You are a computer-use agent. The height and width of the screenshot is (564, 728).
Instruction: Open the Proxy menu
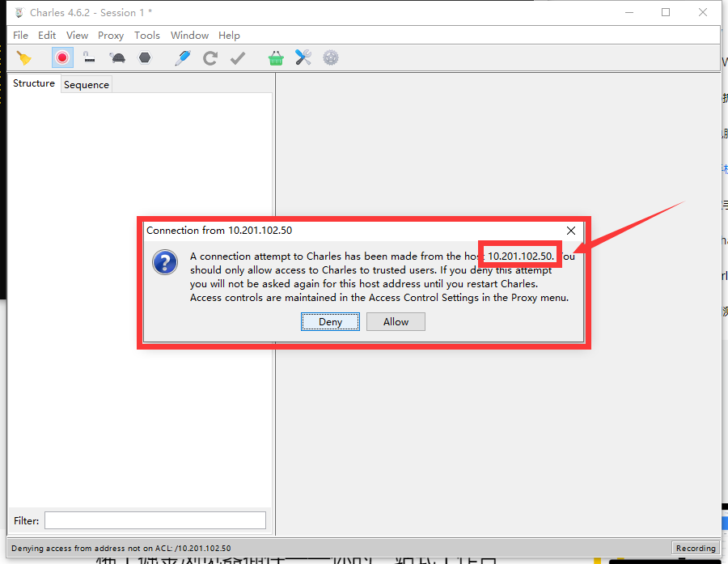point(111,36)
